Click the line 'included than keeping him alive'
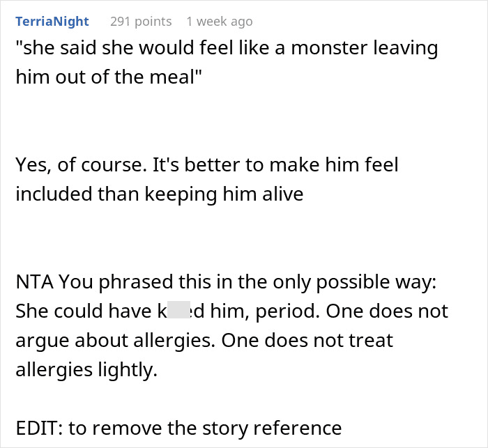Viewport: 488px width, 448px height. (160, 194)
